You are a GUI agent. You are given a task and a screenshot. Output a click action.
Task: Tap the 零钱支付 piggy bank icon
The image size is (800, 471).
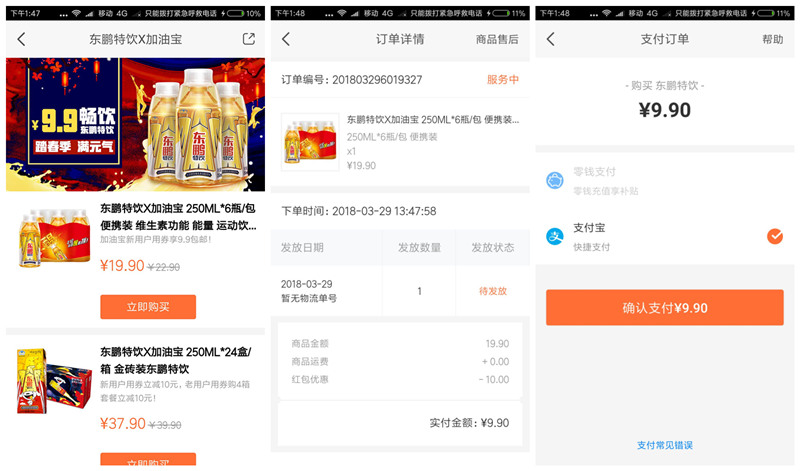click(555, 181)
